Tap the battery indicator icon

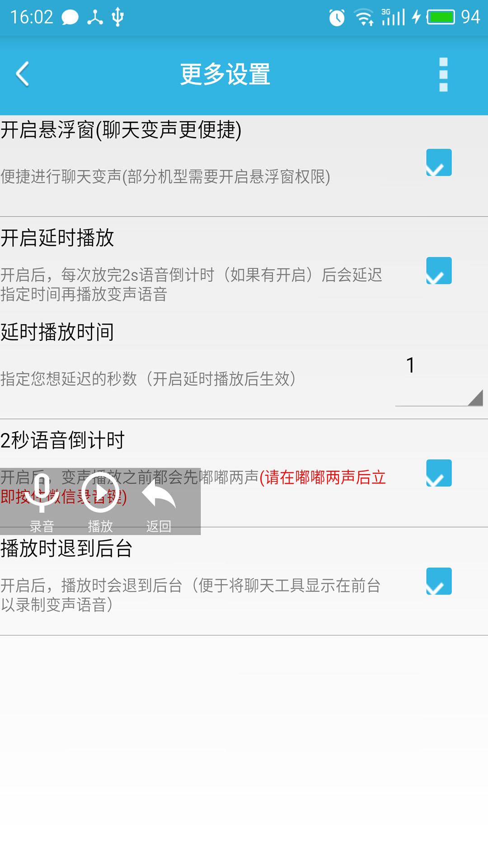tap(441, 17)
